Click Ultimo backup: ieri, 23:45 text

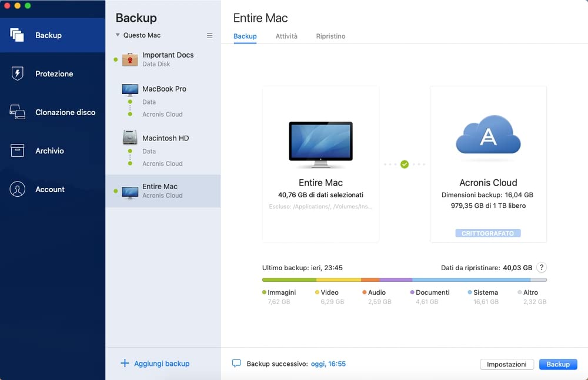click(x=302, y=268)
